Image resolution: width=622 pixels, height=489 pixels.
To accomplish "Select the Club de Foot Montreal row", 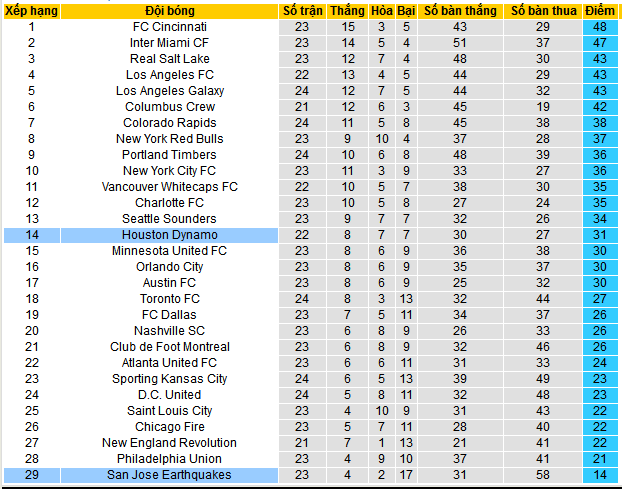I will point(169,347).
